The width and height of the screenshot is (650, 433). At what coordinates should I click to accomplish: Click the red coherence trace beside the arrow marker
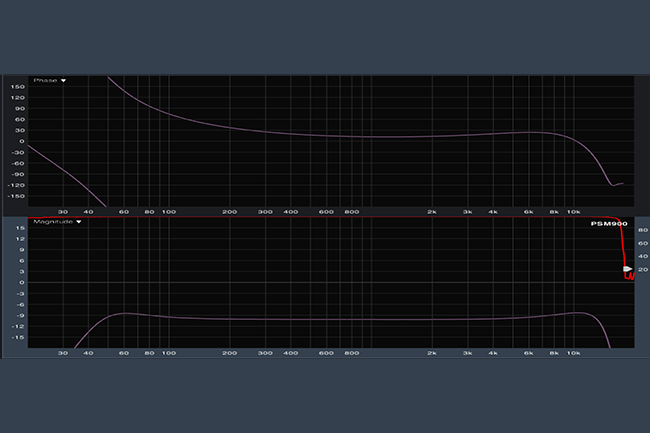coord(629,277)
